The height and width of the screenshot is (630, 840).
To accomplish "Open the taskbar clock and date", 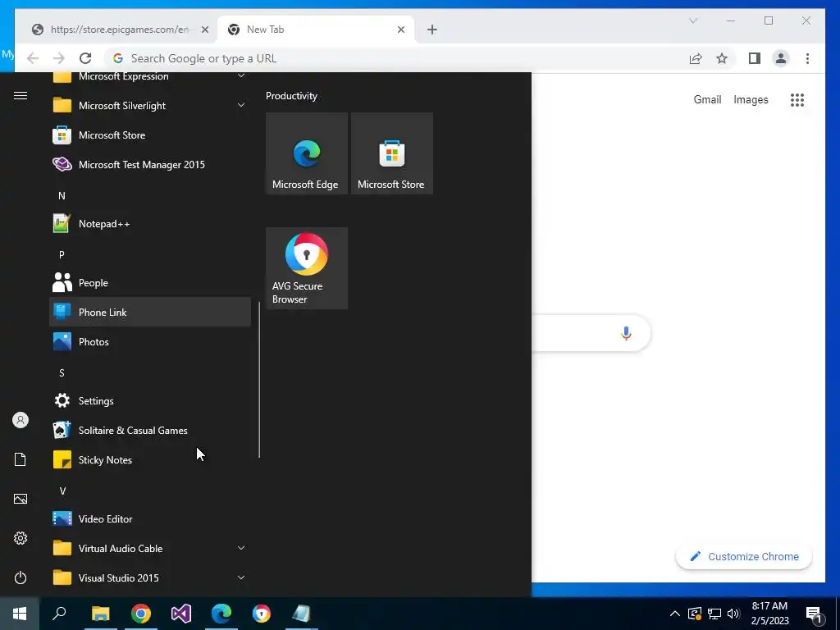I will coord(769,614).
